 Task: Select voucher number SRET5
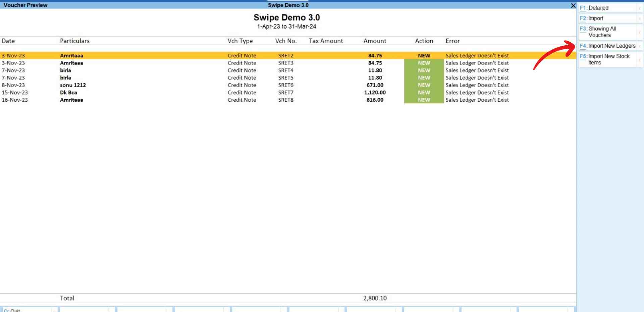pos(286,78)
